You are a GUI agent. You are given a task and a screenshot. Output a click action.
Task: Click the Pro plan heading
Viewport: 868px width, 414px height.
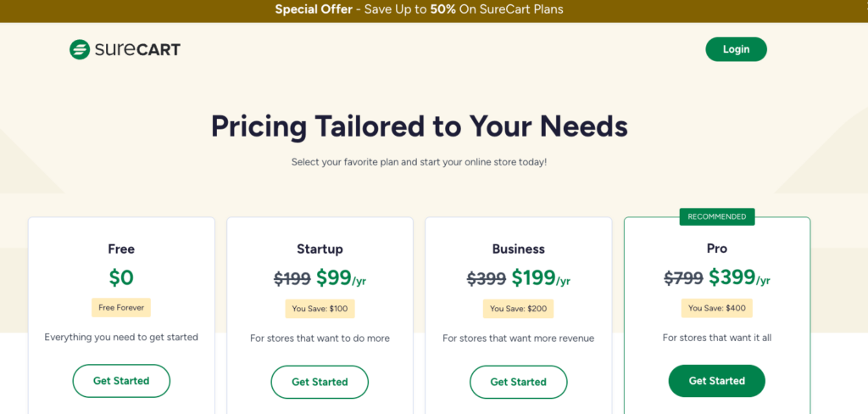coord(717,249)
